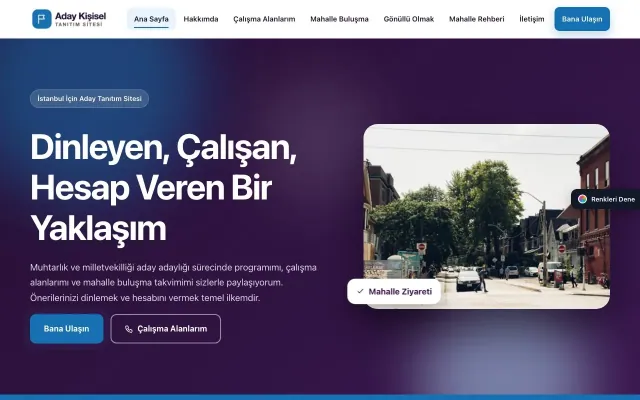Screen dimensions: 640x400
Task: Click the Mahalle Ziyareti badge
Action: point(394,291)
